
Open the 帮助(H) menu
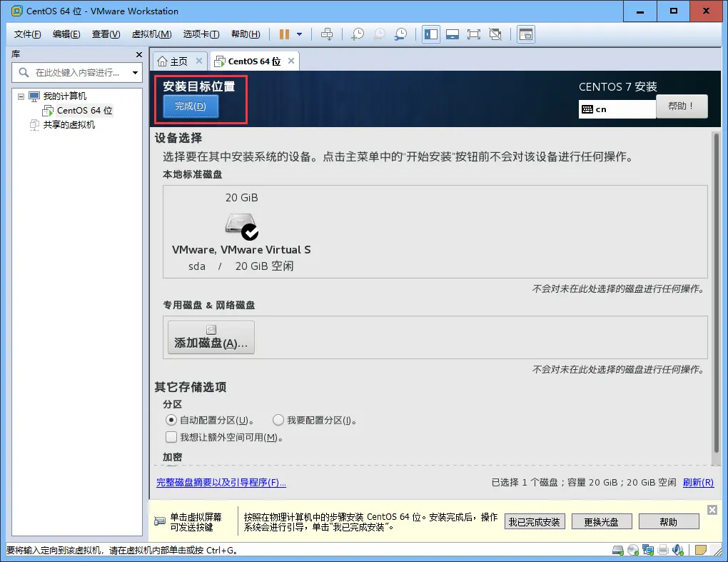tap(246, 34)
